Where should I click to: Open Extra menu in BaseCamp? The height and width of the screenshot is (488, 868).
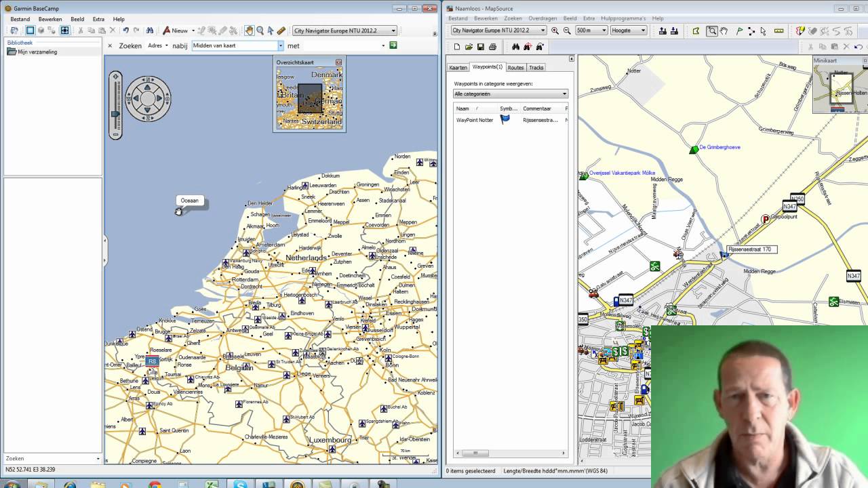[x=98, y=19]
